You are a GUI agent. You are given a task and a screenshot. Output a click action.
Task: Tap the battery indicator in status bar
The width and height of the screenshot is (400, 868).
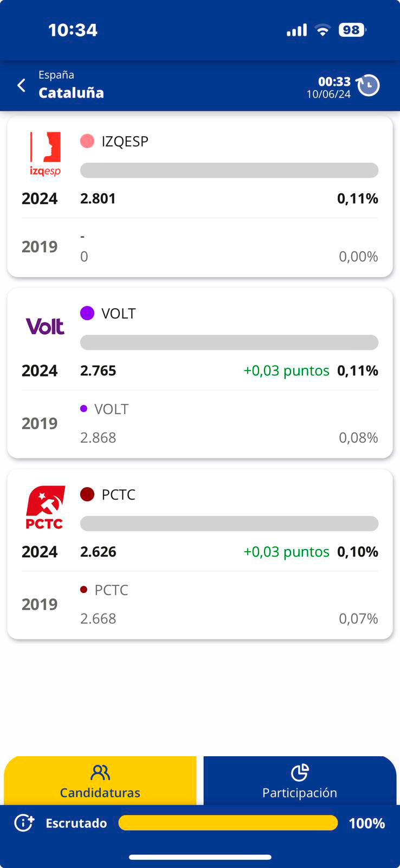(351, 30)
